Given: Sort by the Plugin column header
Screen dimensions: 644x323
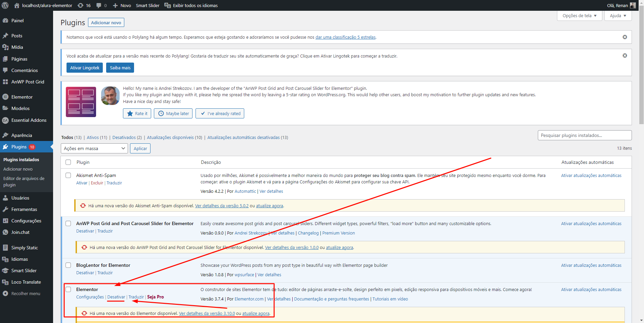Looking at the screenshot, I should (83, 162).
